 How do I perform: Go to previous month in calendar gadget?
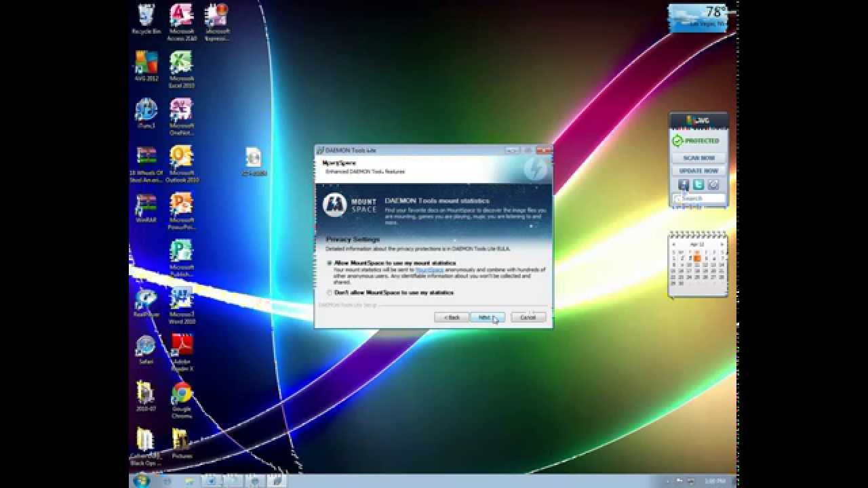(x=674, y=244)
